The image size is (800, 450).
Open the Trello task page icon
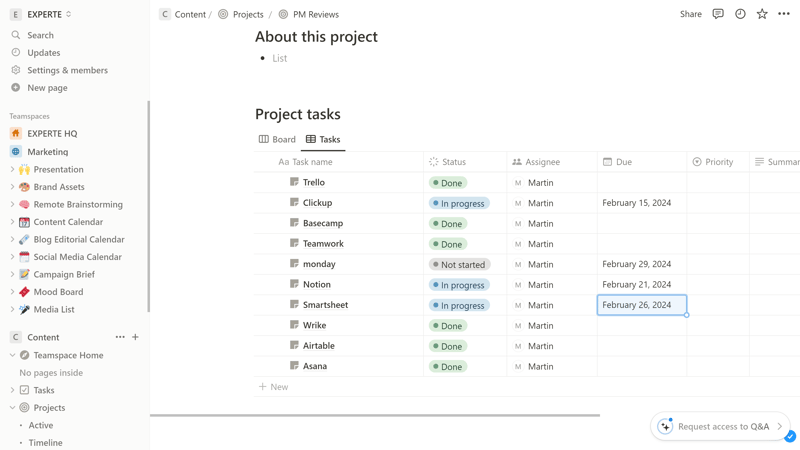click(294, 182)
